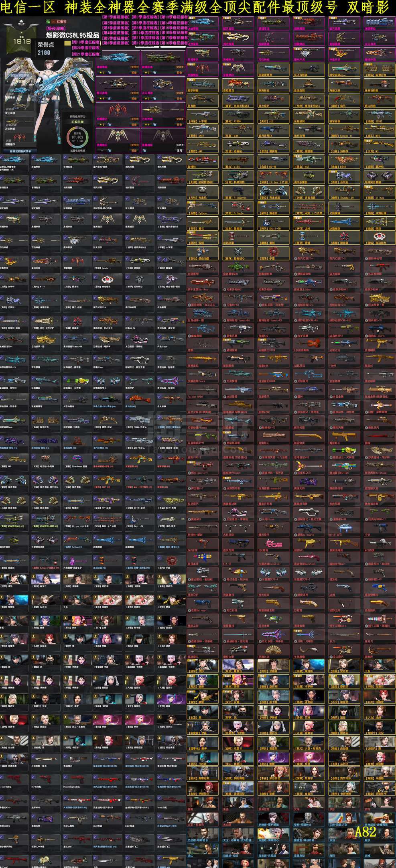
Task: Click the star X hotkey badge
Action: click(147, 124)
